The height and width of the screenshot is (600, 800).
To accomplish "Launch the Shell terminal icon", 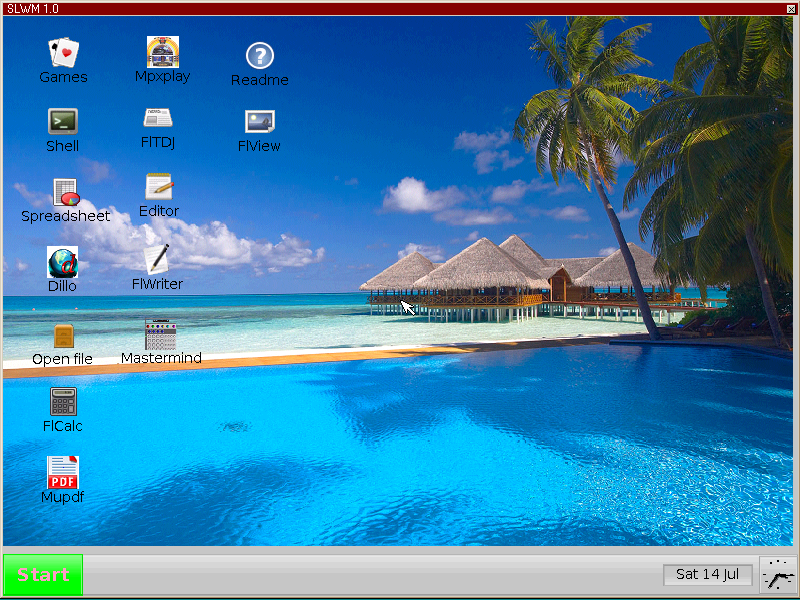I will (x=63, y=122).
